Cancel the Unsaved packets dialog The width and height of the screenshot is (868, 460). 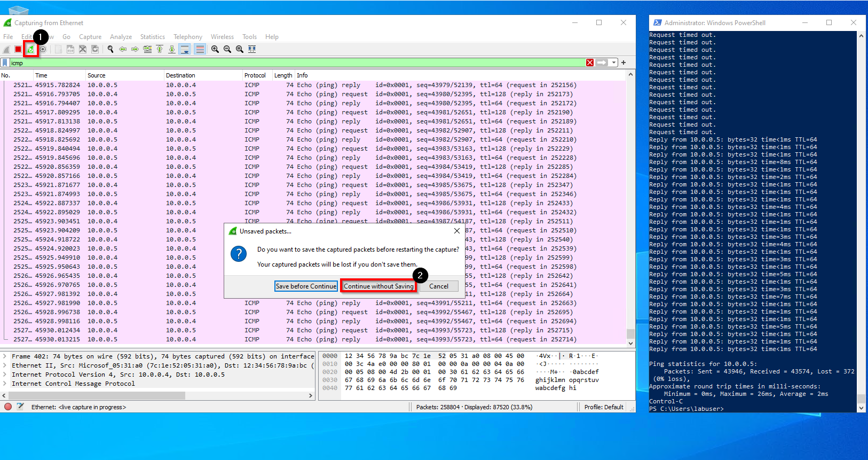(x=439, y=286)
